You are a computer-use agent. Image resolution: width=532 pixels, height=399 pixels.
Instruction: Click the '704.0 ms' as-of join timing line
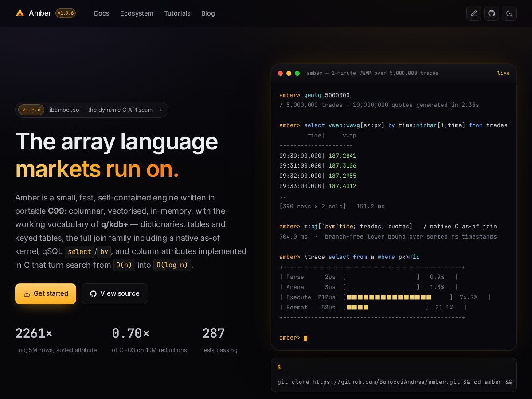tap(388, 237)
